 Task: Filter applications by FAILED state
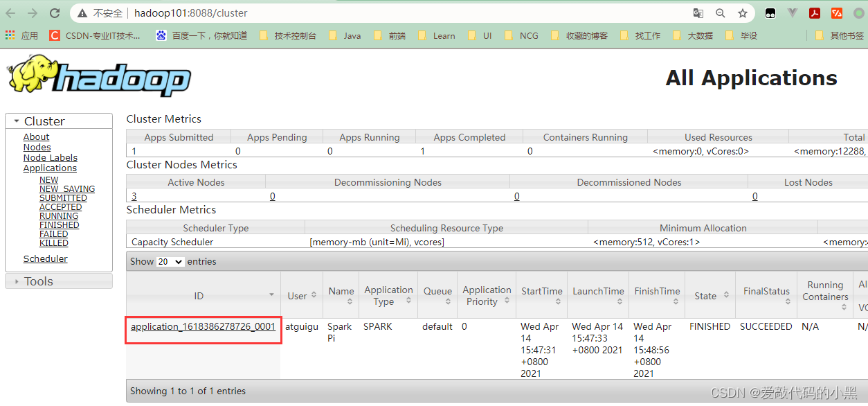point(53,234)
